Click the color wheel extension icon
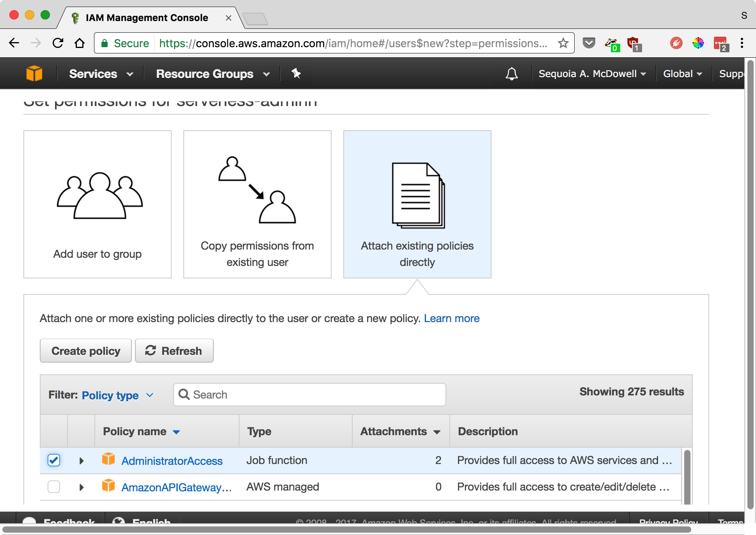 tap(698, 43)
